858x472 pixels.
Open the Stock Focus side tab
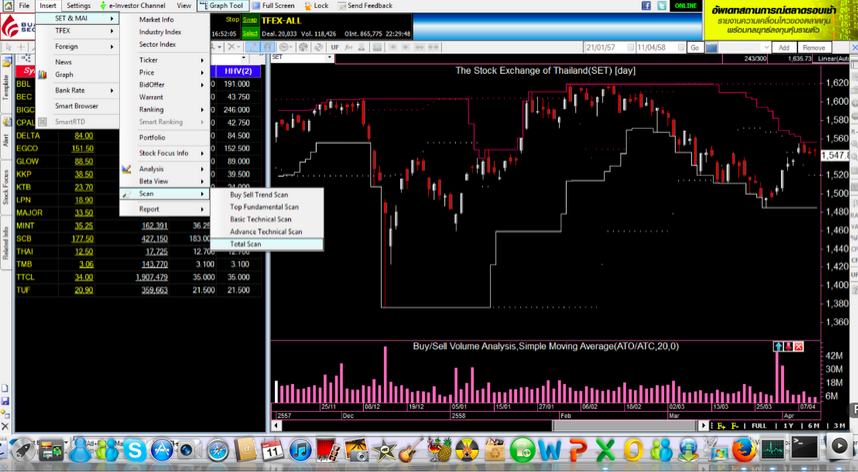point(5,187)
